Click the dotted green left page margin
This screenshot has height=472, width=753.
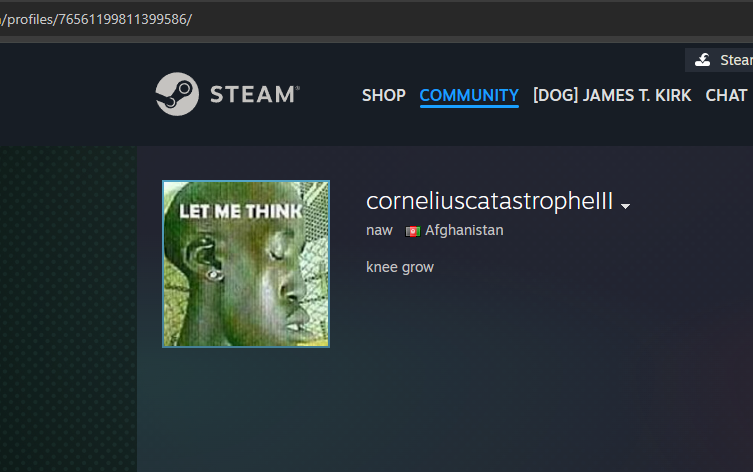[x=68, y=309]
